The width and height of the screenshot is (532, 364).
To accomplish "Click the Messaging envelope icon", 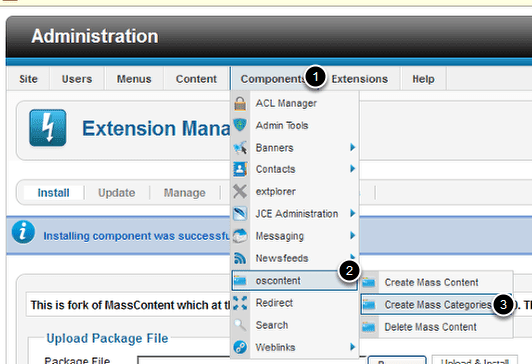I will coord(240,236).
